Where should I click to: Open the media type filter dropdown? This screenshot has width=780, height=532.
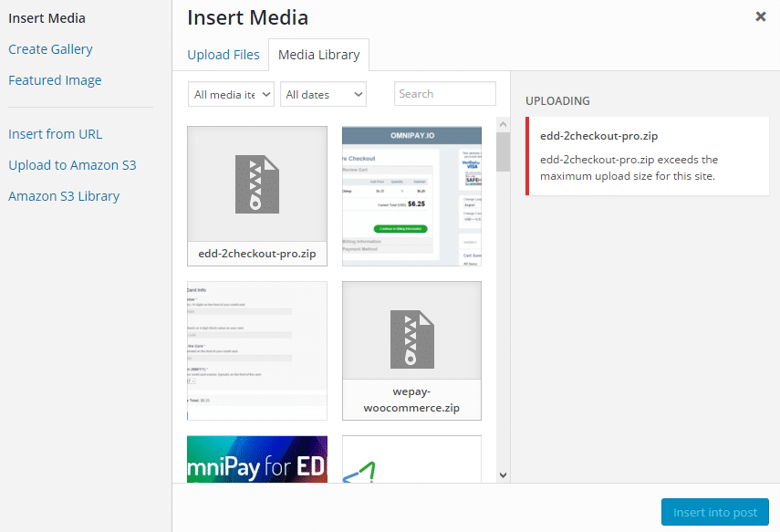(231, 94)
